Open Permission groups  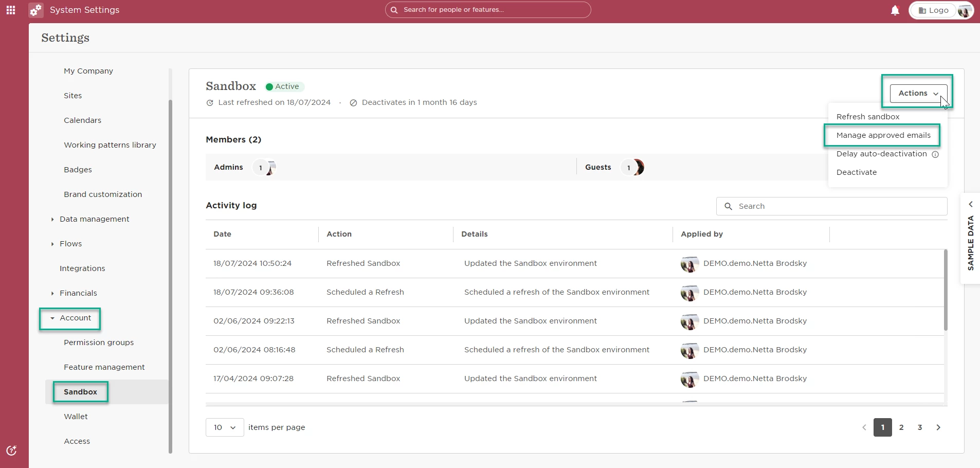pyautogui.click(x=99, y=343)
